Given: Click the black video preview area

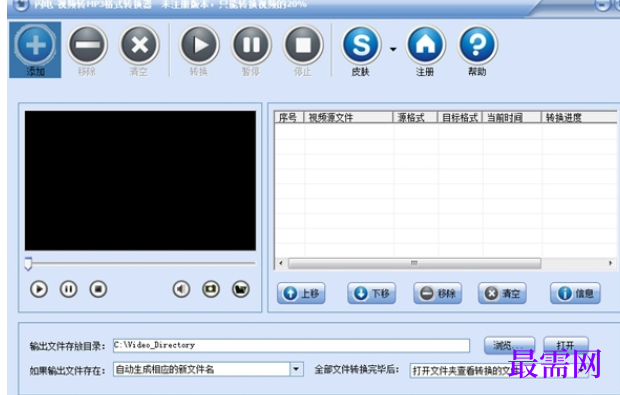Looking at the screenshot, I should coord(140,181).
